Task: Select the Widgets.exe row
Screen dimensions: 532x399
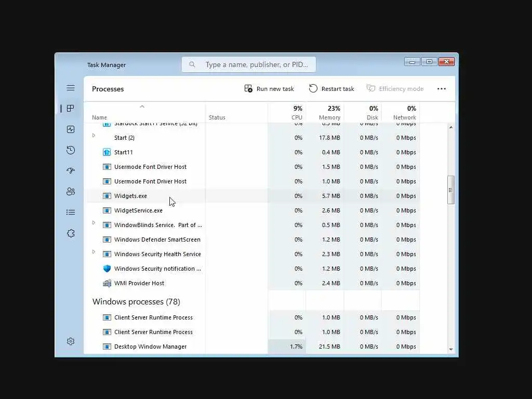Action: (x=253, y=196)
